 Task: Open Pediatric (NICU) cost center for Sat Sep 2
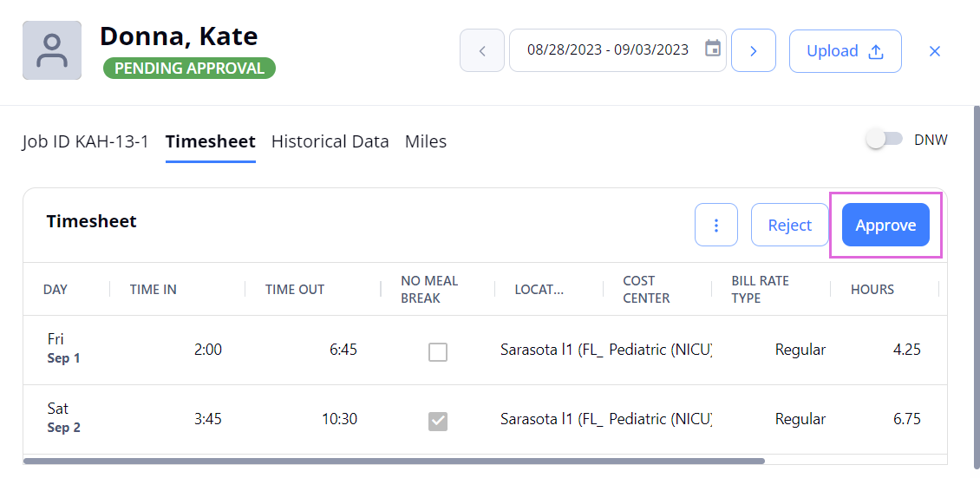pos(661,419)
